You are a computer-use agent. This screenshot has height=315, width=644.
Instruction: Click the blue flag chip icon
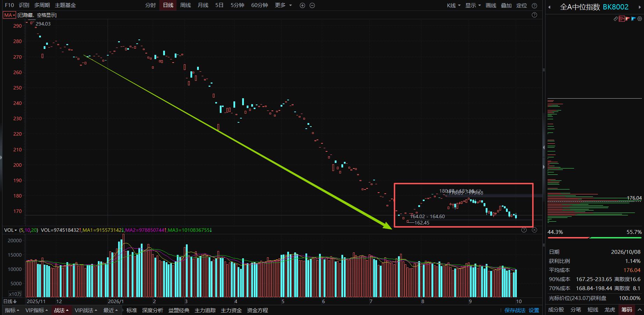click(x=634, y=19)
